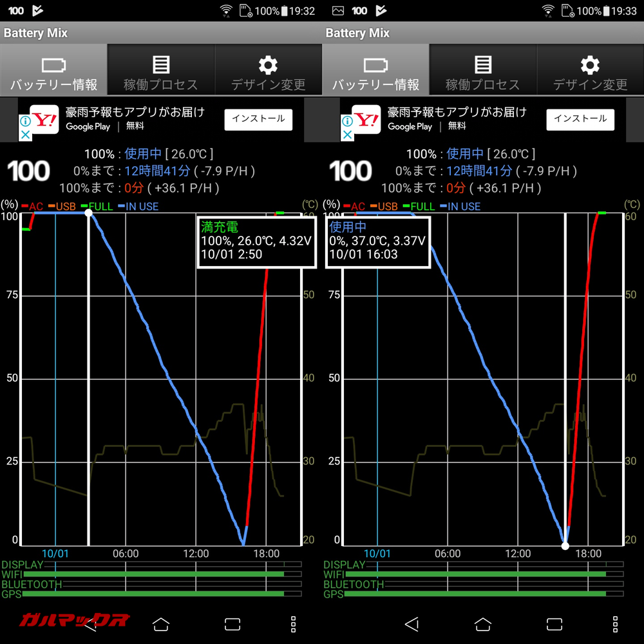This screenshot has height=644, width=644.
Task: Tap インストール button in left screen ad
Action: tap(258, 119)
